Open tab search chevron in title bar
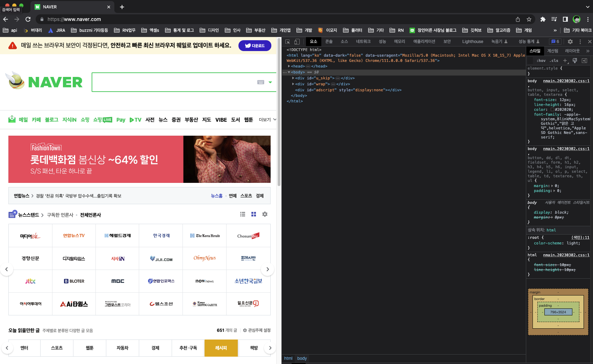This screenshot has width=593, height=364. 587,7
